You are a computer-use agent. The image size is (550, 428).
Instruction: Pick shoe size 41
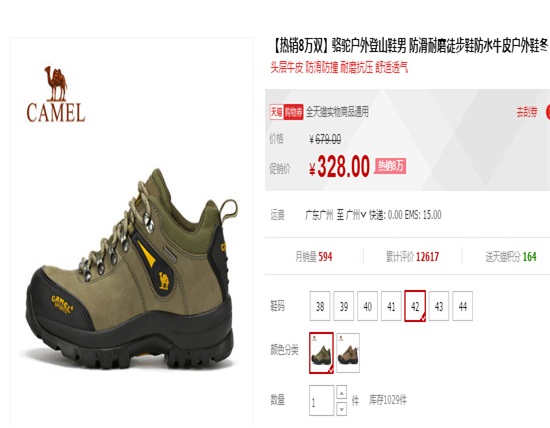click(391, 306)
